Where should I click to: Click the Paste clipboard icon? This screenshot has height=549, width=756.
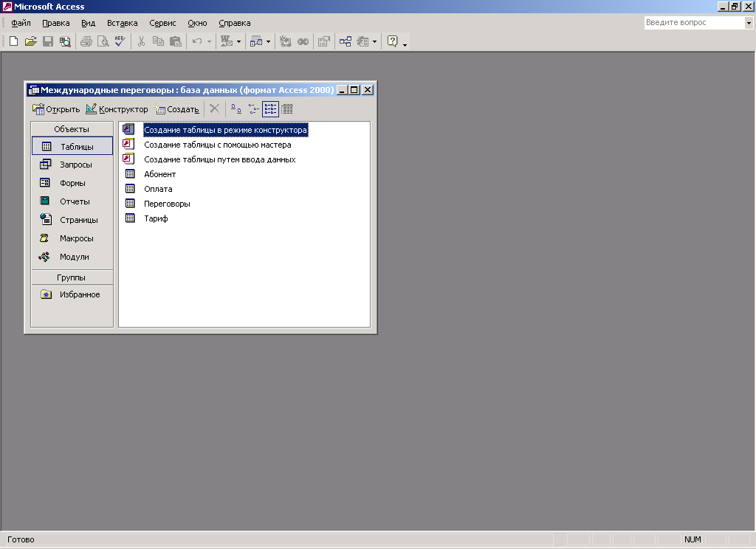(176, 41)
